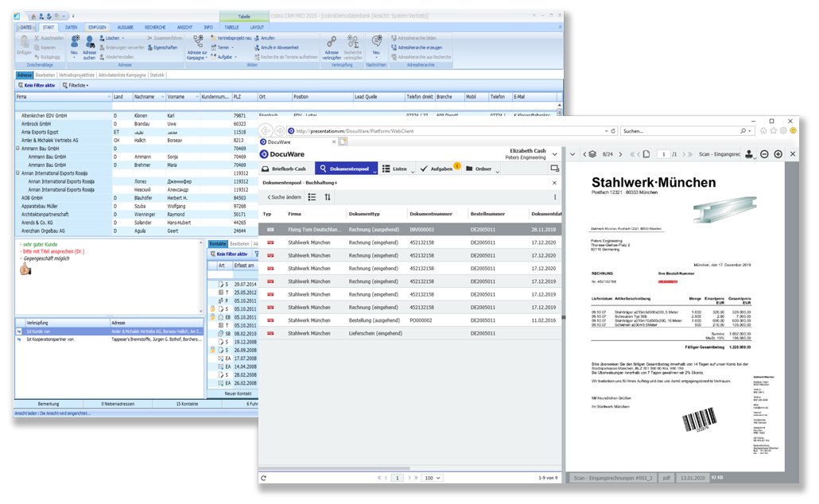The image size is (819, 504).
Task: Click Vertriebsprojekt neu in ribbon
Action: pos(231,38)
